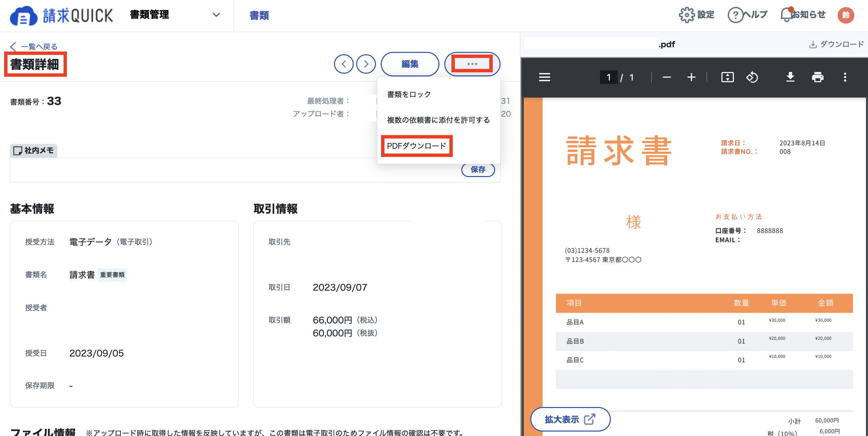Zoom in the PDF with plus icon

click(x=691, y=77)
